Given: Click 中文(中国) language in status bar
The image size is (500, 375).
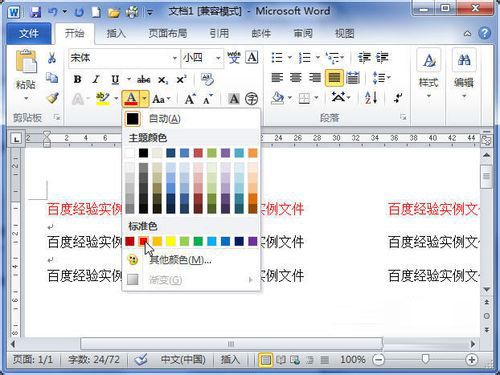Looking at the screenshot, I should click(x=183, y=360).
